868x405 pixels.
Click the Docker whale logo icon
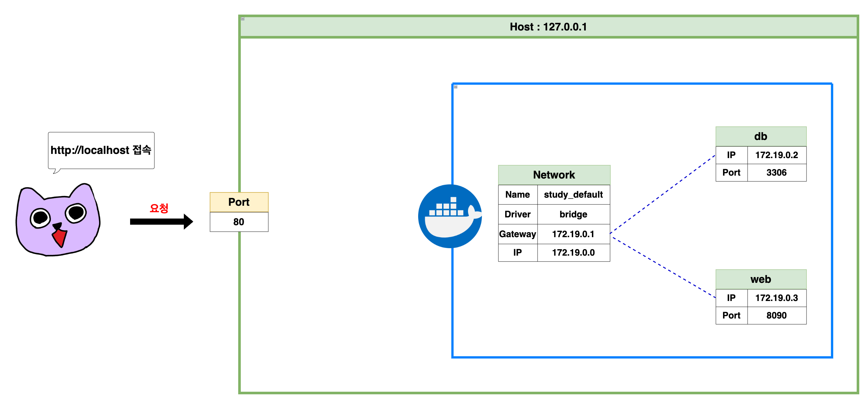click(x=450, y=216)
